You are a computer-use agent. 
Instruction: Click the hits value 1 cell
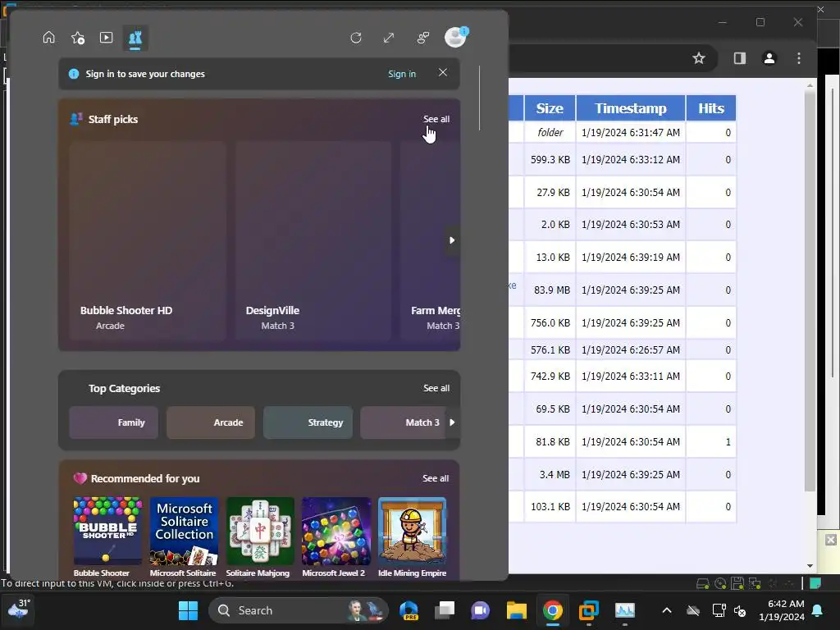tap(711, 442)
